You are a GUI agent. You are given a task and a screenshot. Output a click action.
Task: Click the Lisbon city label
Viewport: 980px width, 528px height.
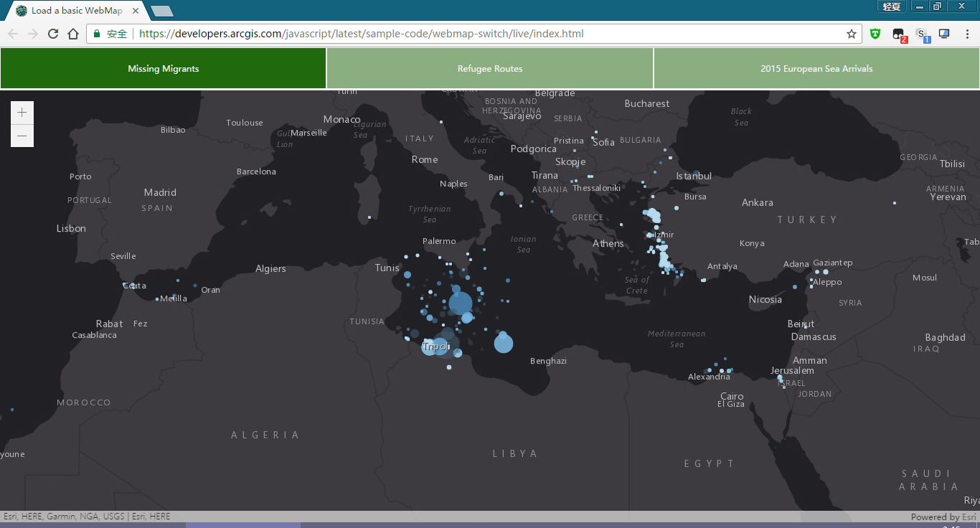(x=71, y=229)
